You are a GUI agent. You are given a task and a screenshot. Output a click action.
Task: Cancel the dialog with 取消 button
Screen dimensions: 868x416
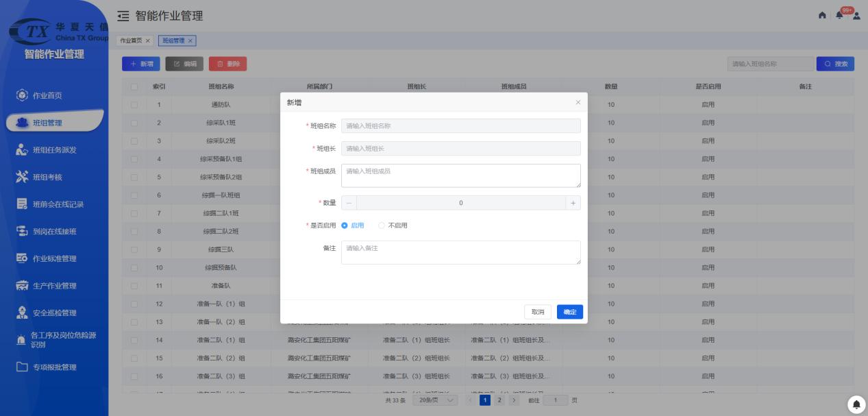pos(538,312)
